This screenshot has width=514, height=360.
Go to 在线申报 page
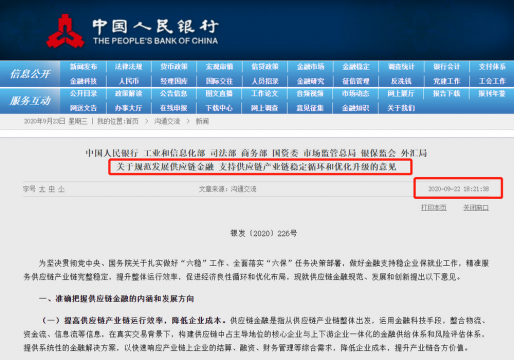point(174,108)
